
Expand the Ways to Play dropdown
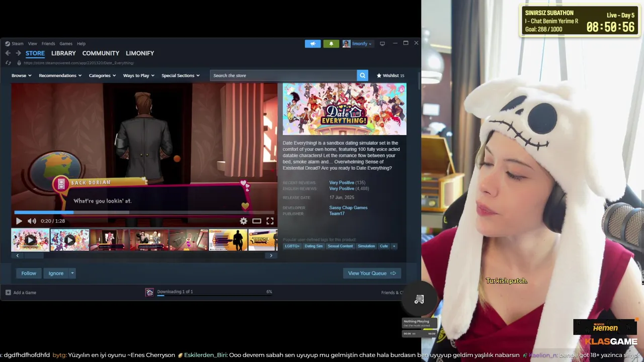pyautogui.click(x=139, y=75)
